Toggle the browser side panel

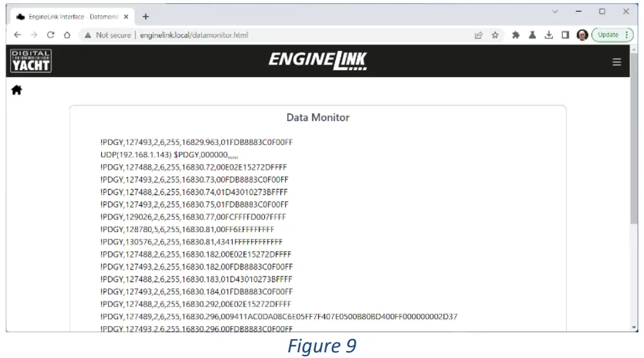[x=565, y=35]
